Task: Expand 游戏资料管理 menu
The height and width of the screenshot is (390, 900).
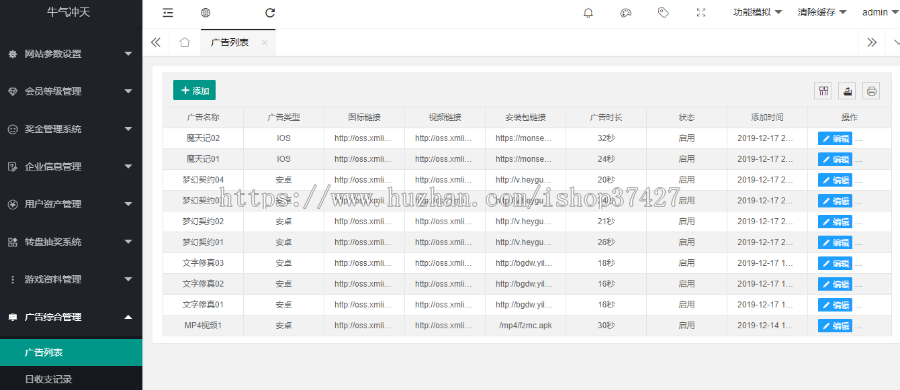Action: point(71,279)
